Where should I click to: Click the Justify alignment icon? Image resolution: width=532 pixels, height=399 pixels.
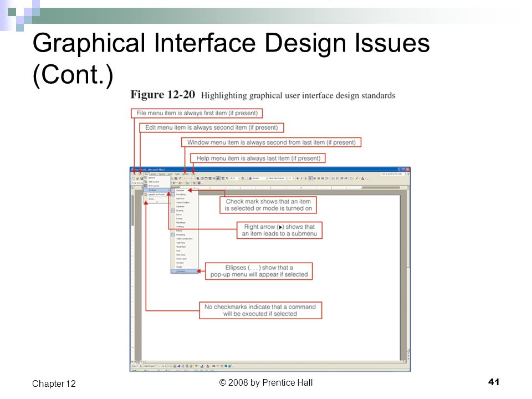coord(323,178)
